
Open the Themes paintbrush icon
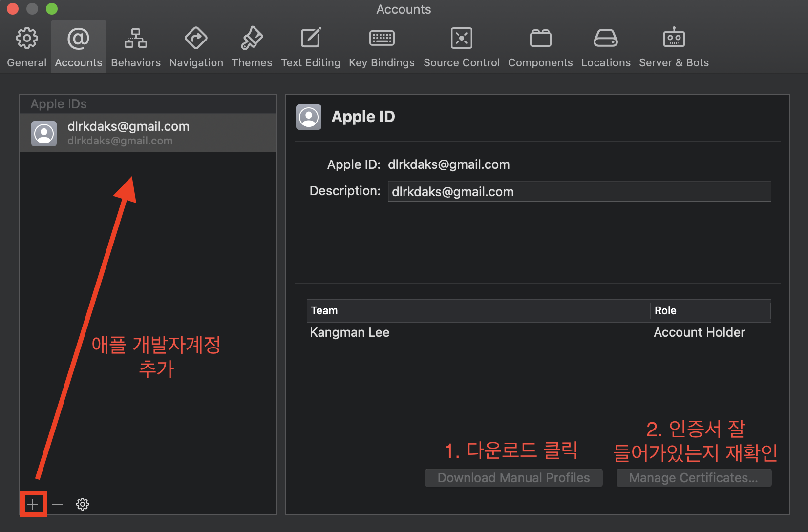click(x=252, y=39)
